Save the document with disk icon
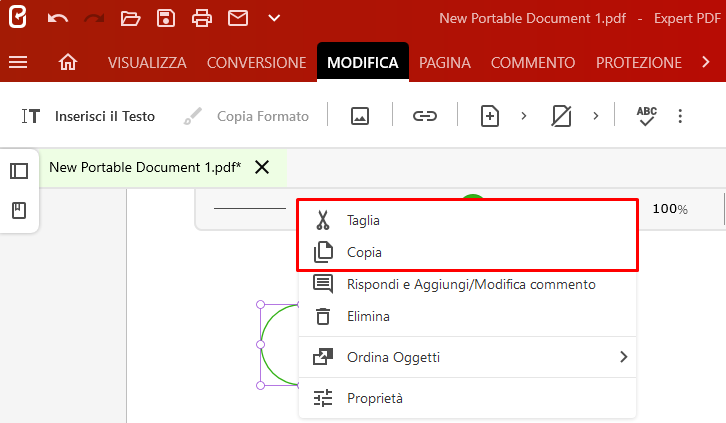This screenshot has width=726, height=423. 166,19
